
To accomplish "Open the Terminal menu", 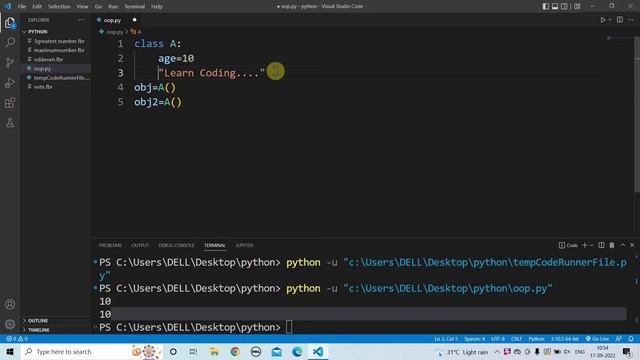I will (x=135, y=6).
